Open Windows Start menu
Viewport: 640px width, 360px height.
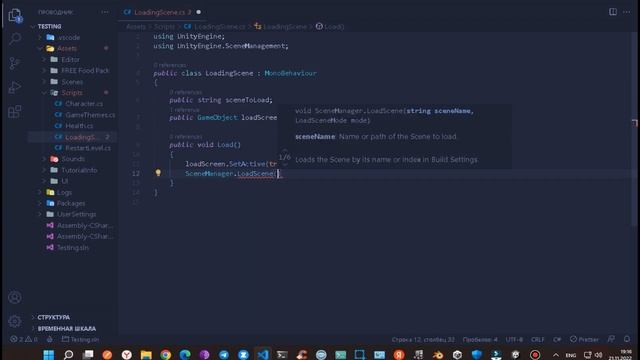[49, 355]
